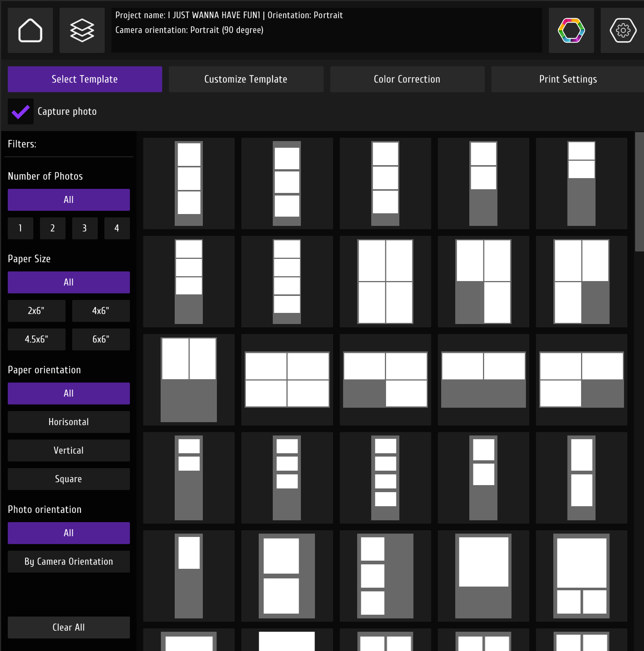Image resolution: width=644 pixels, height=651 pixels.
Task: Select All under Paper orientation
Action: pos(69,394)
